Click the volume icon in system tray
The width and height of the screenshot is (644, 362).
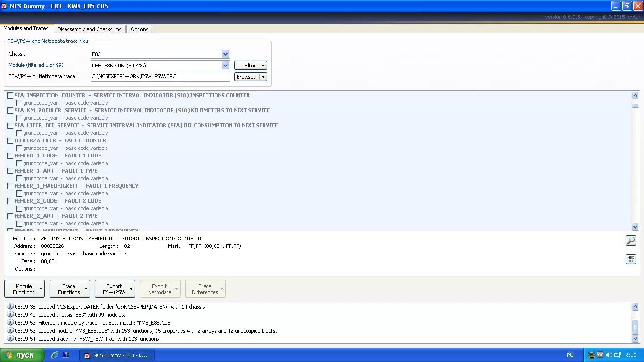[x=609, y=355]
